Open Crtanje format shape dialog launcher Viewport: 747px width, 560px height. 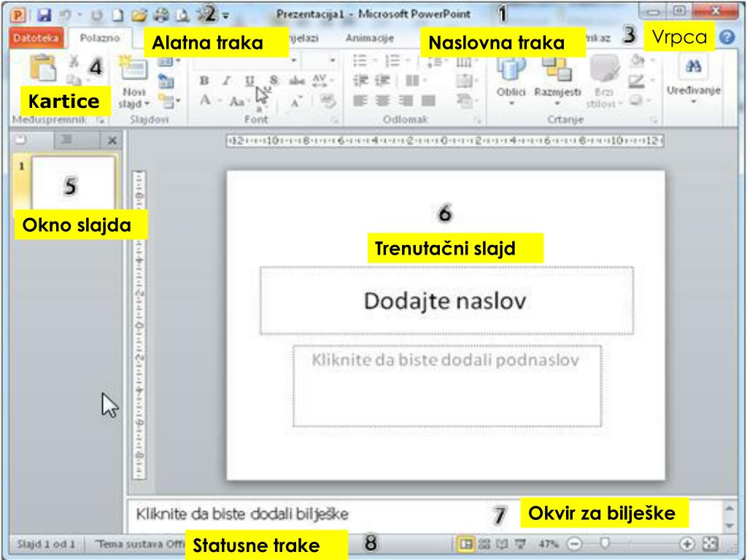pos(654,120)
